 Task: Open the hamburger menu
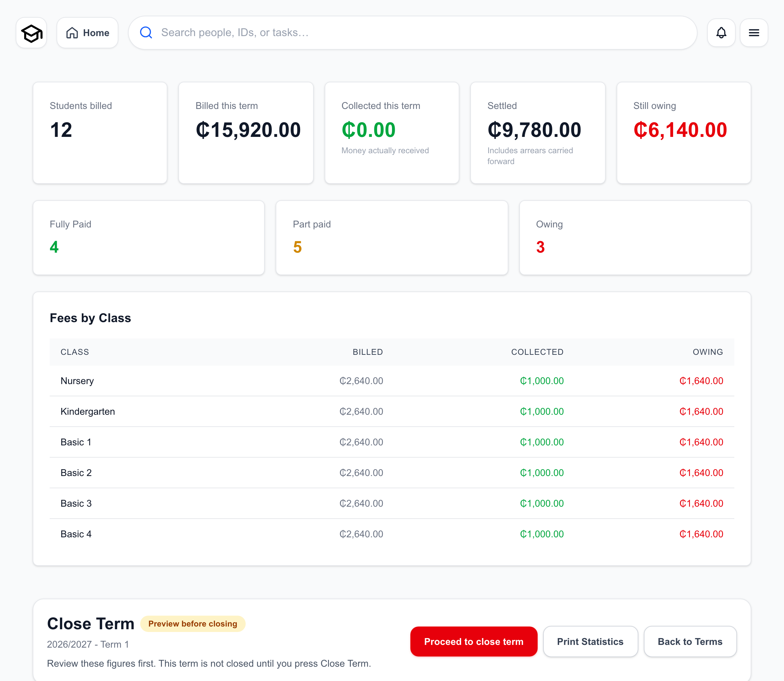(x=754, y=33)
